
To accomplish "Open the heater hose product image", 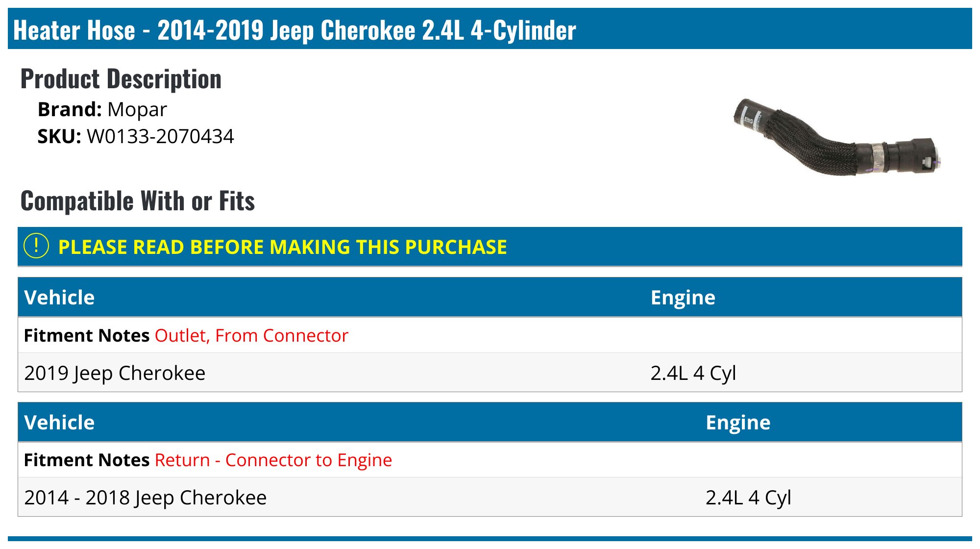I will click(837, 137).
